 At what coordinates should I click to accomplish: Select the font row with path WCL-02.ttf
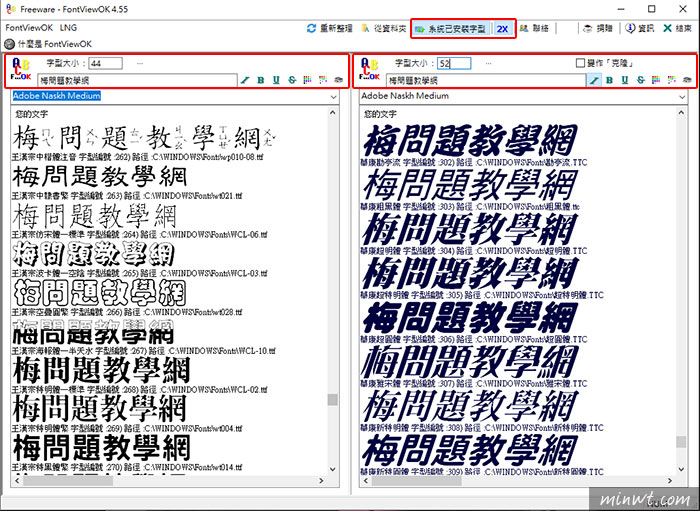click(x=139, y=375)
